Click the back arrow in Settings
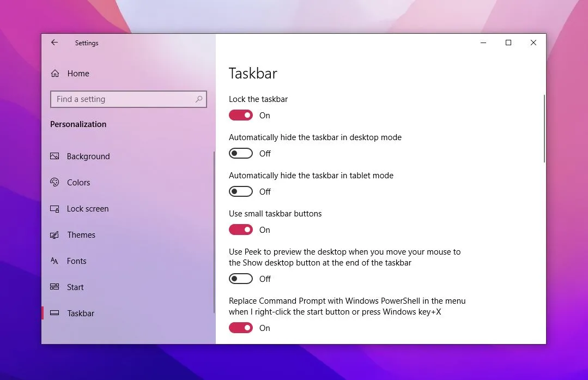This screenshot has height=380, width=588. coord(54,42)
